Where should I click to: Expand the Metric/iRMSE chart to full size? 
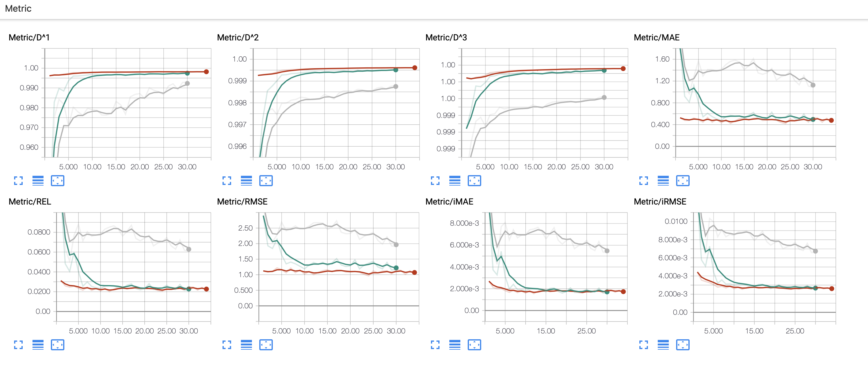tap(644, 345)
